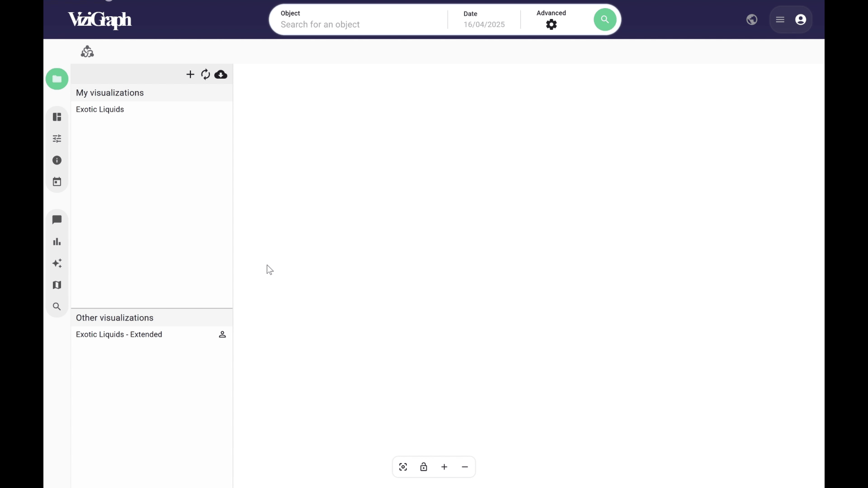Select the bar chart icon in sidebar
This screenshot has width=868, height=488.
tap(57, 241)
